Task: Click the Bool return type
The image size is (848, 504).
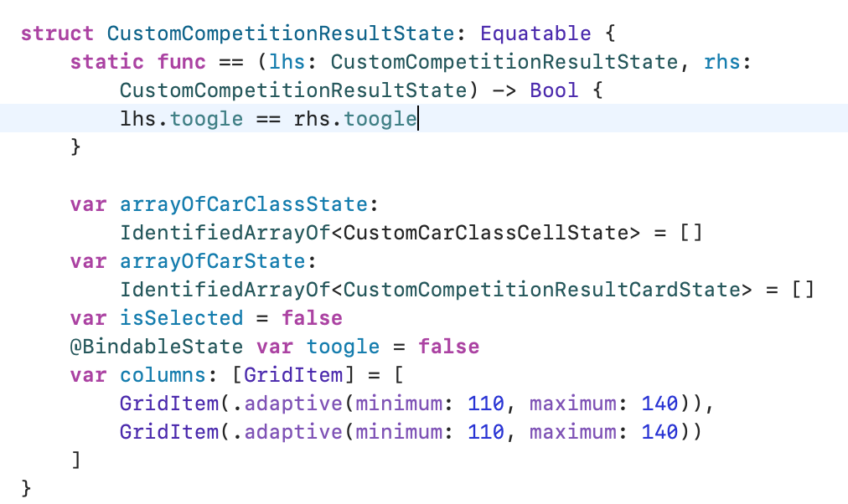Action: (554, 90)
